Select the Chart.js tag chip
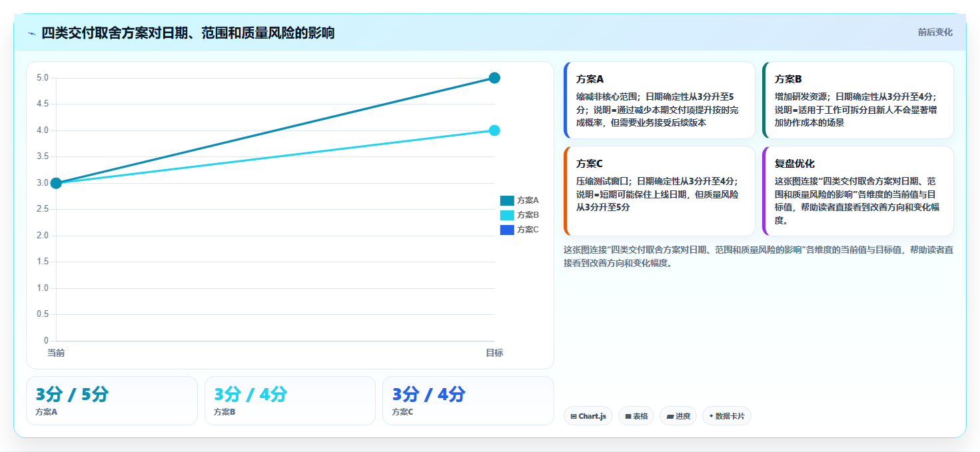 coord(588,416)
